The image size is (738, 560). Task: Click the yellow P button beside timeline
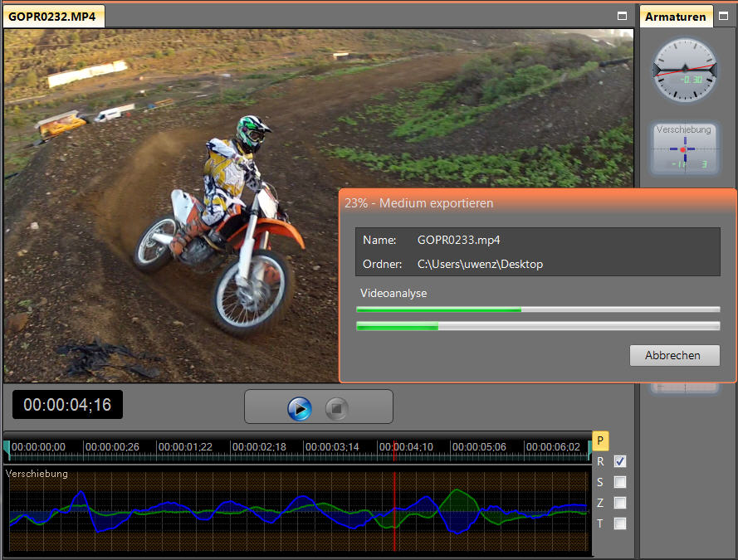[601, 441]
